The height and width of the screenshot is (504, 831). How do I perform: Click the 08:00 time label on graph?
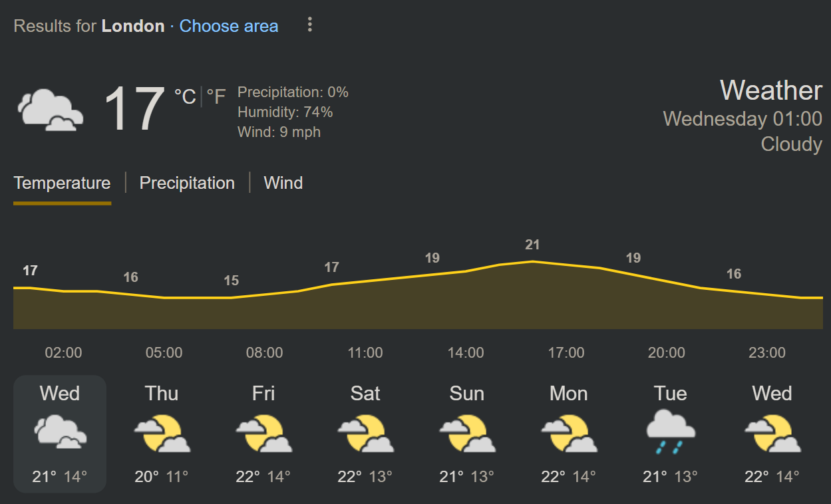[264, 352]
